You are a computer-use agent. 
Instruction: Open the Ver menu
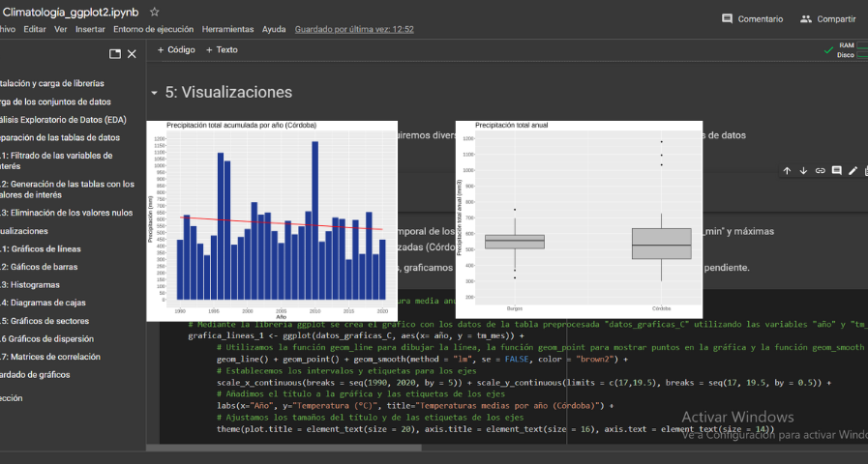[x=60, y=29]
